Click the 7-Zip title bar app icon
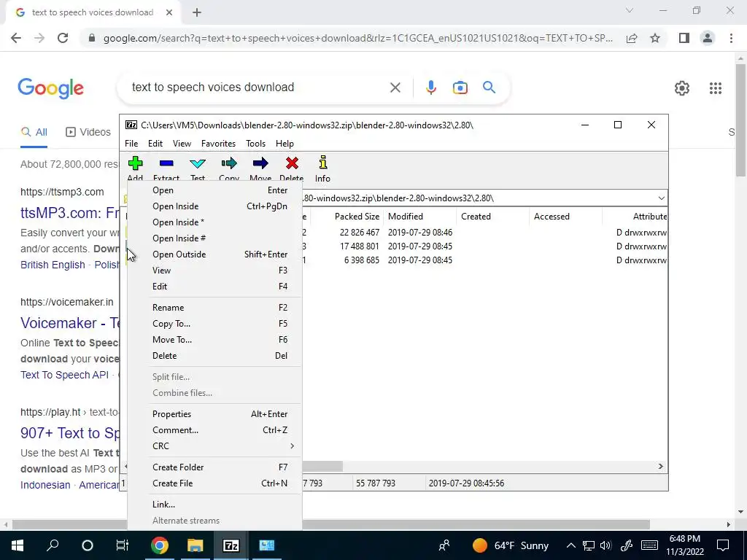This screenshot has width=747, height=560. 131,125
